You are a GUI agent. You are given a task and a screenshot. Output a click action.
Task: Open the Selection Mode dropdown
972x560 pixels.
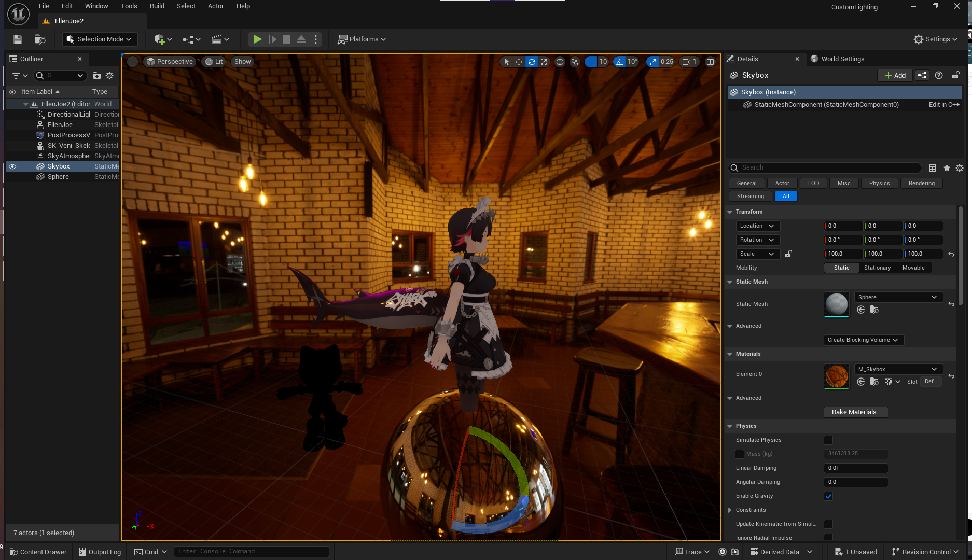100,39
